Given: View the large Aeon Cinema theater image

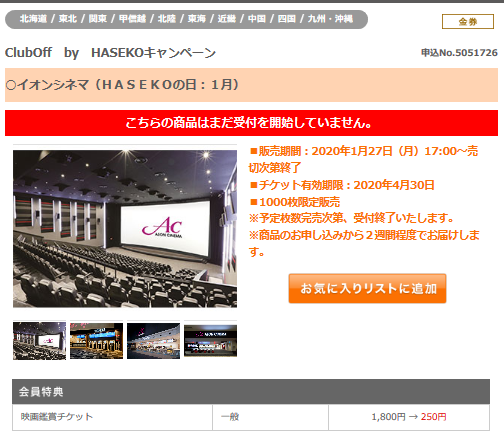Looking at the screenshot, I should click(125, 229).
